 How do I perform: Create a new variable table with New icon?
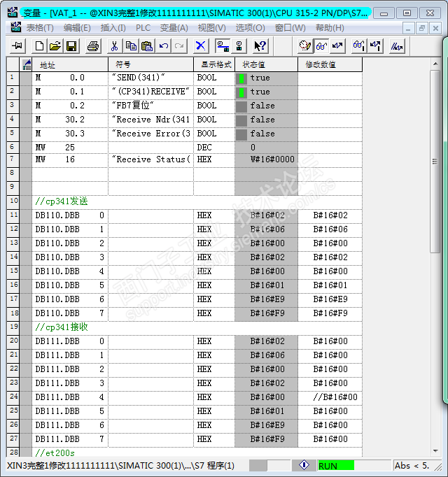pyautogui.click(x=40, y=46)
